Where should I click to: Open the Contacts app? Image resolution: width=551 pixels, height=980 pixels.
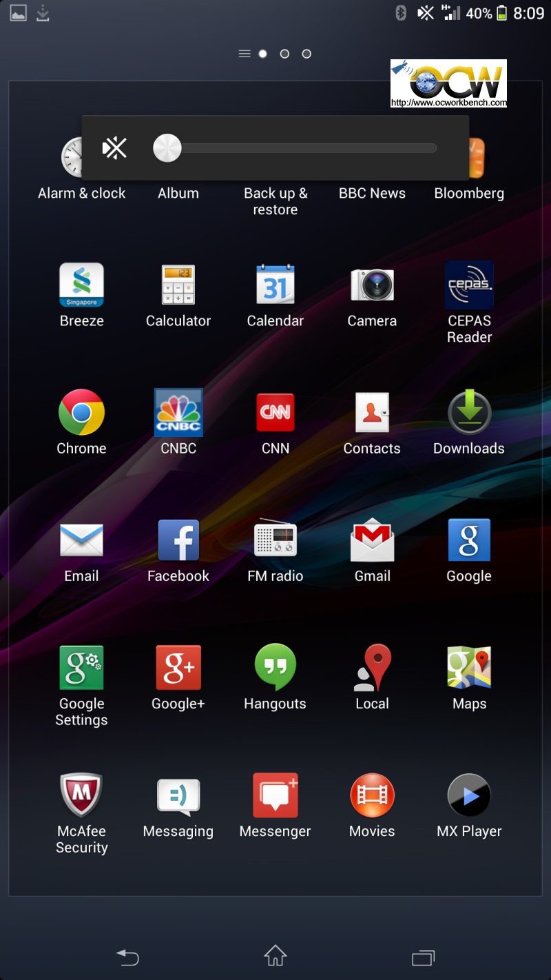click(x=372, y=412)
